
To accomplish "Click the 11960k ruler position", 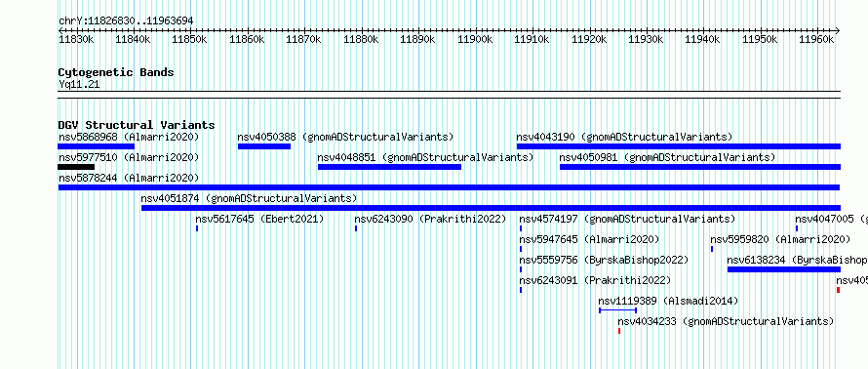I will (x=817, y=39).
